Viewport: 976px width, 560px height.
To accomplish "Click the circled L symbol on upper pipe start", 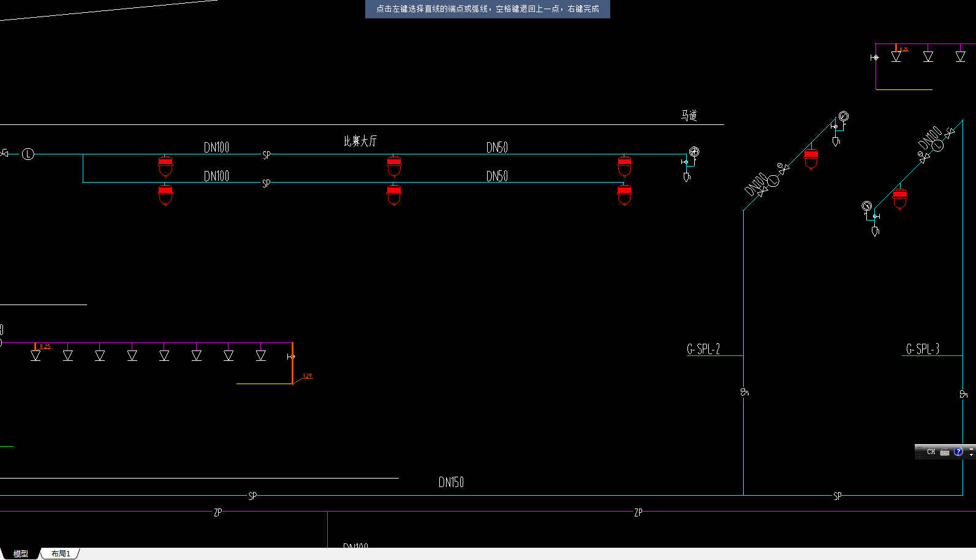I will coord(28,154).
